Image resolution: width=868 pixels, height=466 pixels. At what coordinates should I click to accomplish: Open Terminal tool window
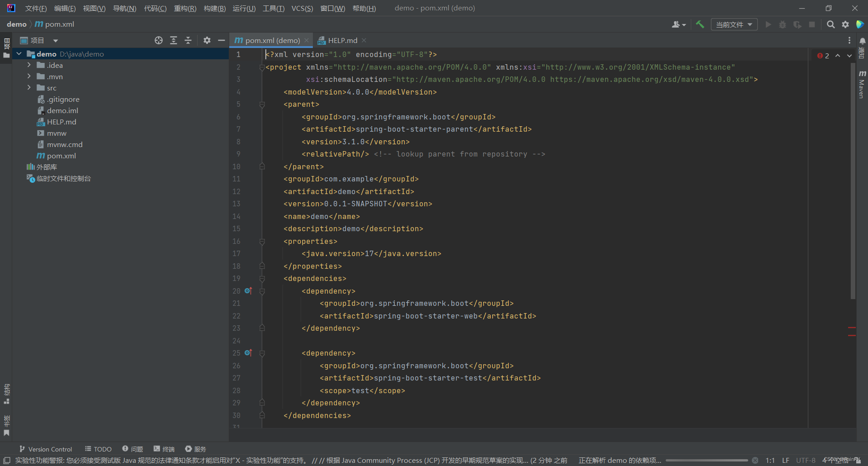pos(164,449)
